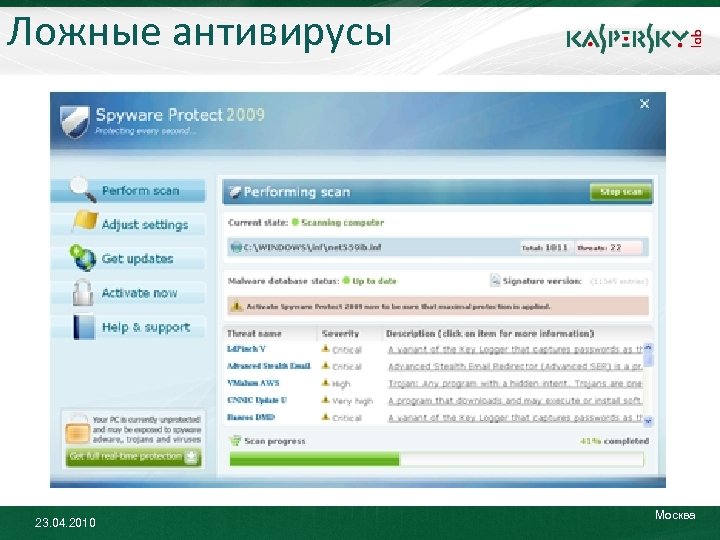Click the Signature version document icon
The image size is (720, 540).
tap(495, 280)
